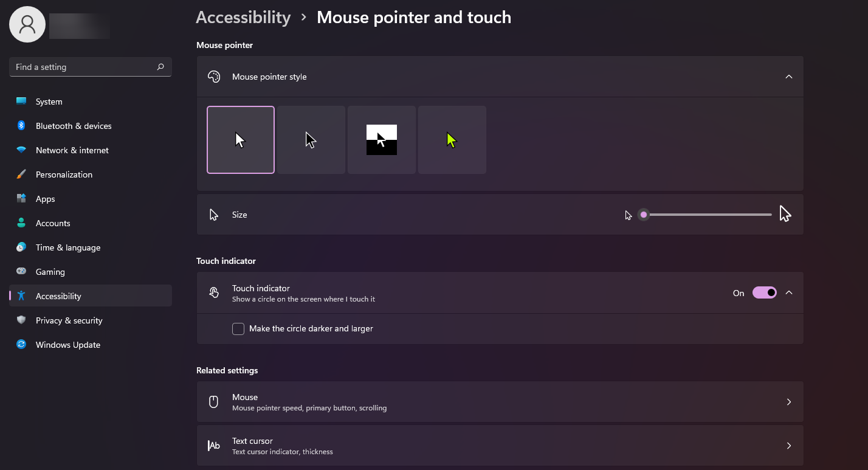Click the Size label text
Viewport: 868px width, 470px height.
[x=239, y=215]
